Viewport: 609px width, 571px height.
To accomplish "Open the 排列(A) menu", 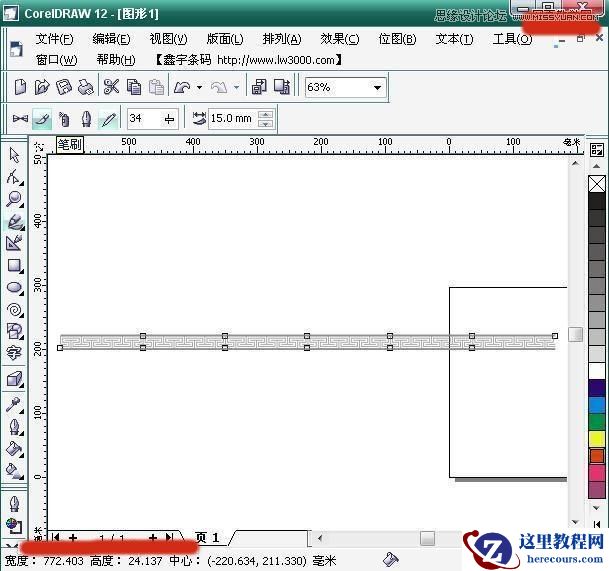I will click(282, 39).
